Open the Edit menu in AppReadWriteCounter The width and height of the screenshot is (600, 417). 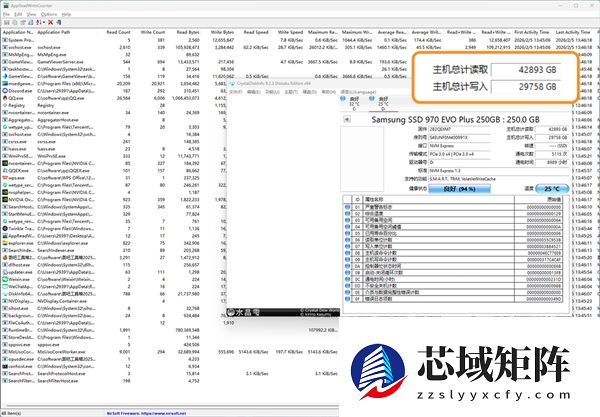pos(18,14)
